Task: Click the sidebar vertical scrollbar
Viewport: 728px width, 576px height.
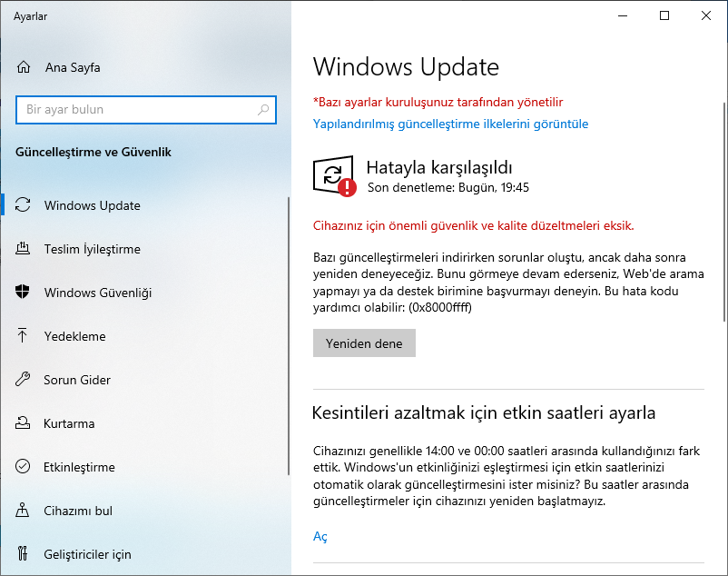Action: pyautogui.click(x=289, y=336)
